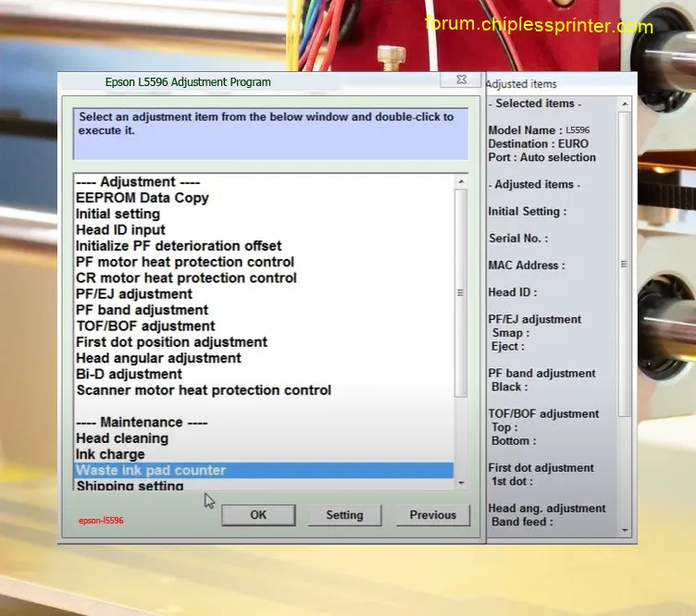
Task: Click the Model Name L5596 text
Action: [539, 129]
